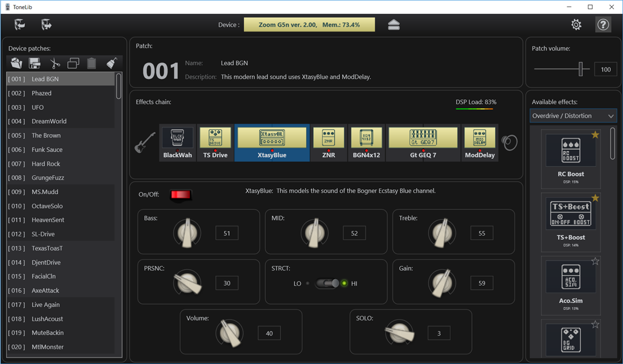The height and width of the screenshot is (364, 623).
Task: Select the BlackWah effect pedal
Action: point(177,143)
